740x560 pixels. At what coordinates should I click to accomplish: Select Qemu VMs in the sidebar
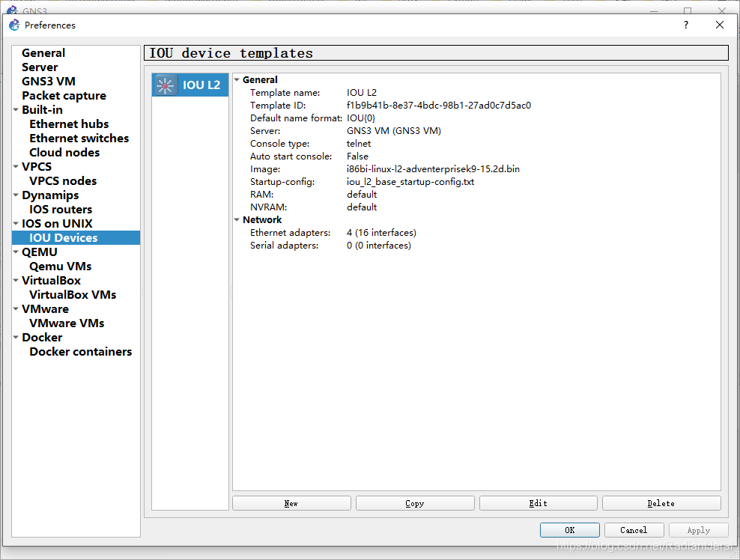[x=61, y=266]
